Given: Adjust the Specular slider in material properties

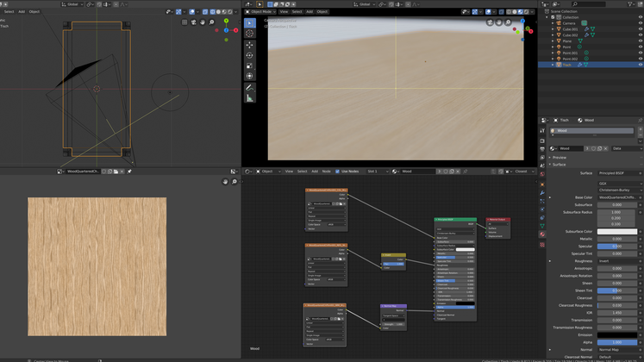Looking at the screenshot, I should pos(616,247).
